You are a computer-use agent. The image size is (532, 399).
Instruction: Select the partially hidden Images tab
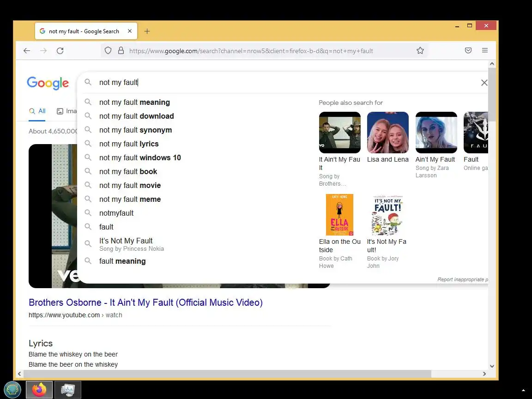[67, 111]
